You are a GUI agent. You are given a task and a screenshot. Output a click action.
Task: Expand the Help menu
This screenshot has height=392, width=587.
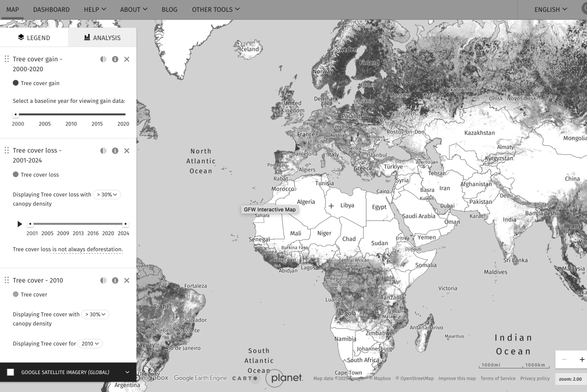point(95,9)
